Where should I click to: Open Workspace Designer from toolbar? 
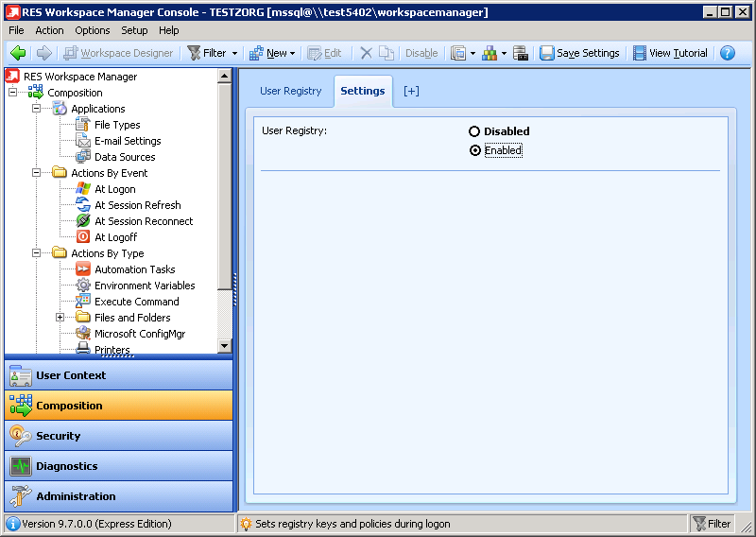[118, 53]
